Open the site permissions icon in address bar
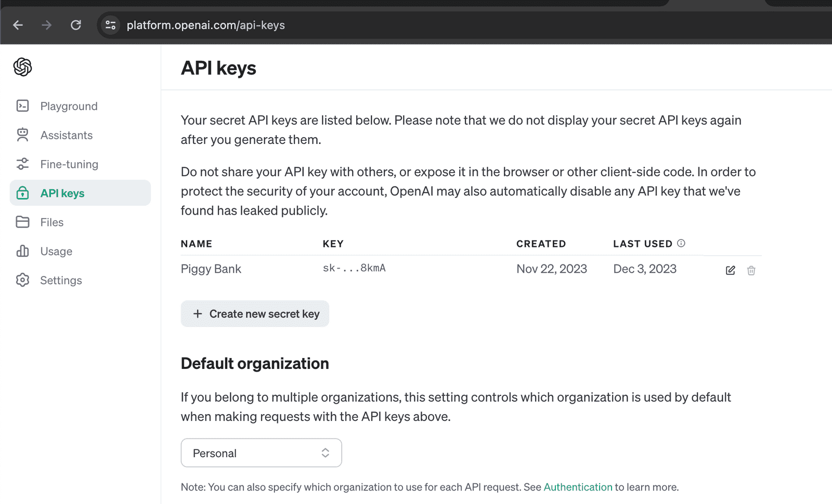This screenshot has height=504, width=832. 110,24
